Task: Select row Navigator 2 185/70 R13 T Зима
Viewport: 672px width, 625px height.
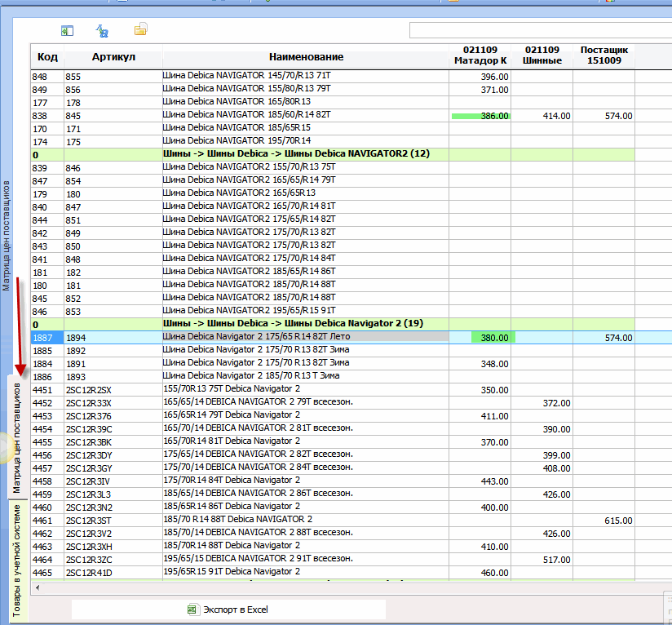Action: (x=333, y=376)
